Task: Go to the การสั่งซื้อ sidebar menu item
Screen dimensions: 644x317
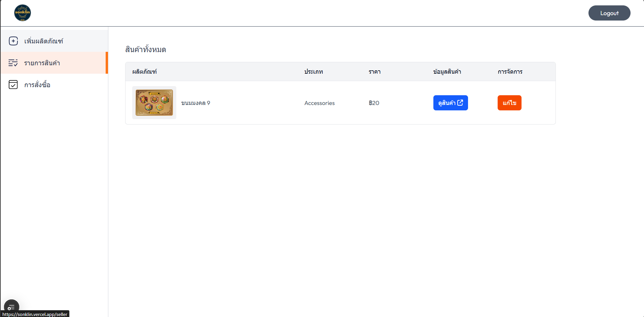Action: pyautogui.click(x=37, y=85)
